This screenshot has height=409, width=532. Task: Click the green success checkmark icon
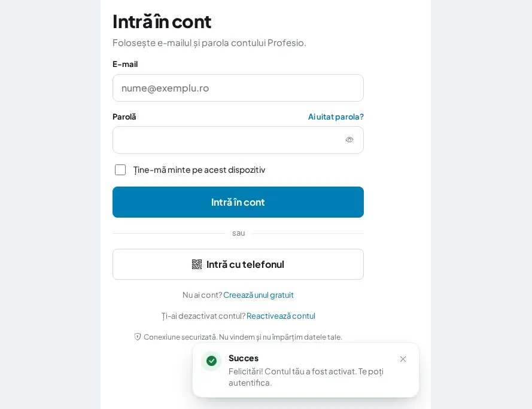click(211, 361)
